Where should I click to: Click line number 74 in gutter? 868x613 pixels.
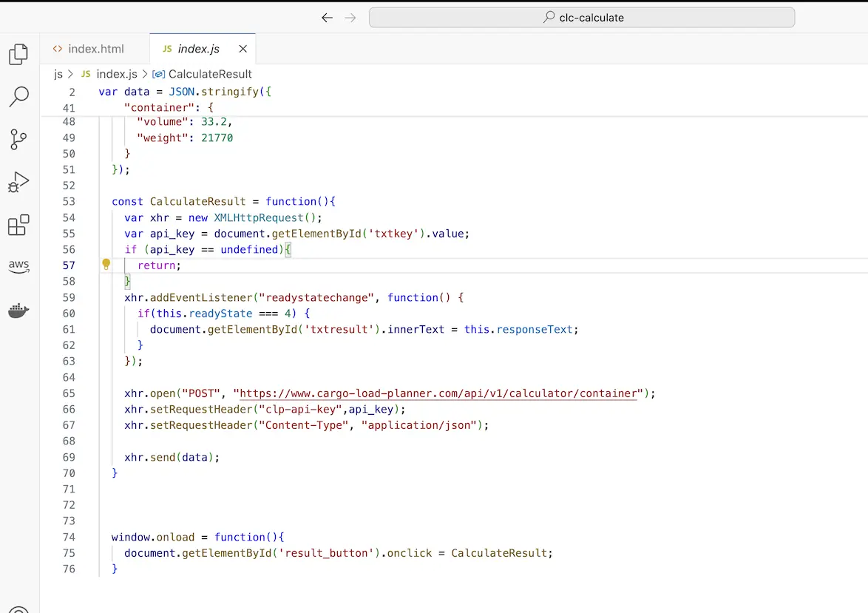69,537
